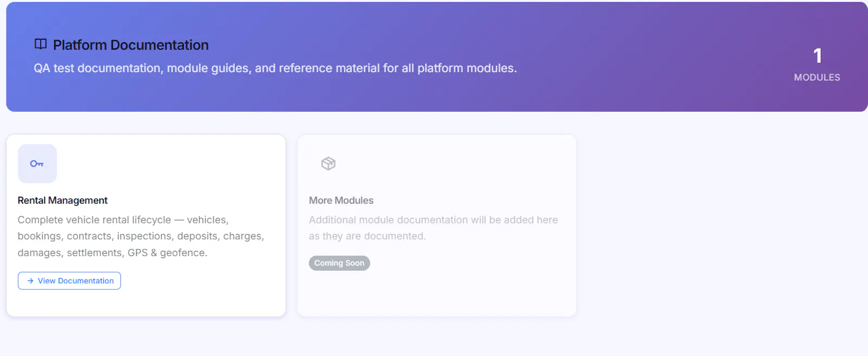This screenshot has width=868, height=356.
Task: Select the Rental Management card title
Action: 62,200
